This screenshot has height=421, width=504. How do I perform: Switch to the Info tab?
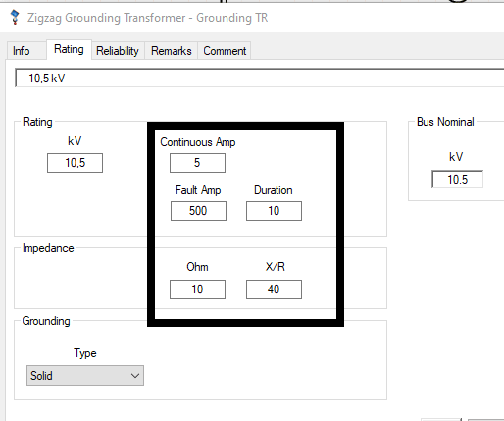tap(26, 51)
